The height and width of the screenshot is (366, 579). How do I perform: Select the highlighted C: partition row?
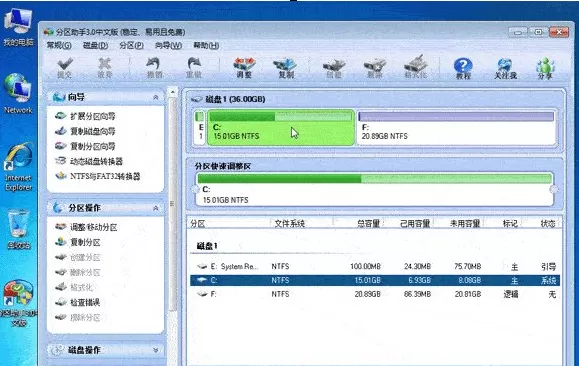pos(375,280)
